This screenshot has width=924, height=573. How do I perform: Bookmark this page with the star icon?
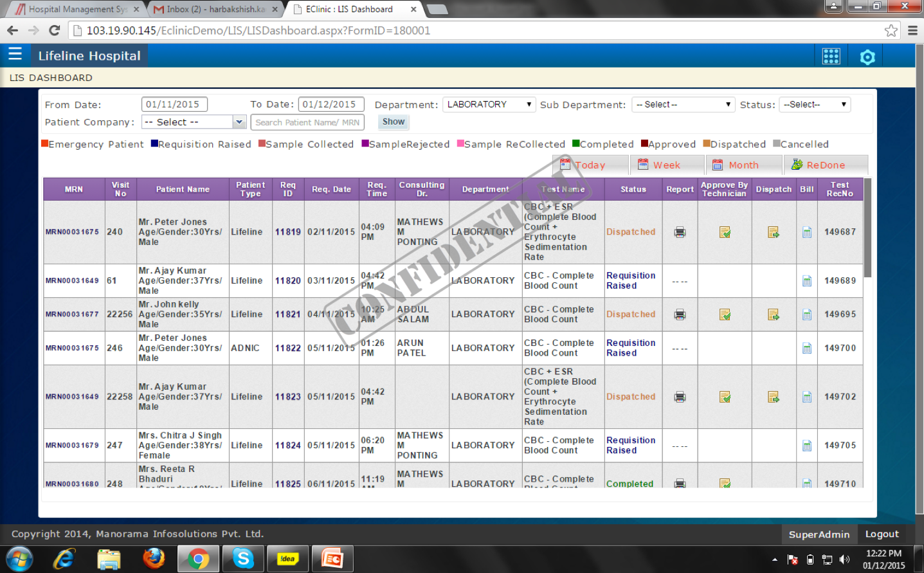pyautogui.click(x=891, y=30)
